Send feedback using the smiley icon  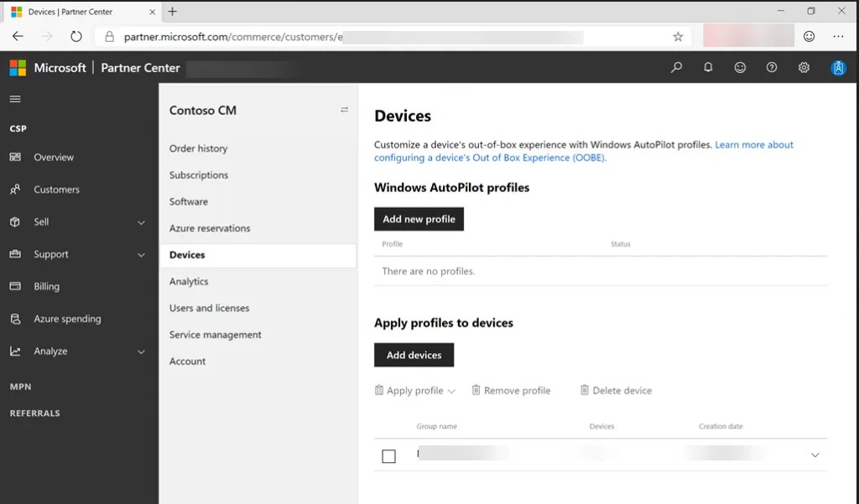(x=740, y=67)
